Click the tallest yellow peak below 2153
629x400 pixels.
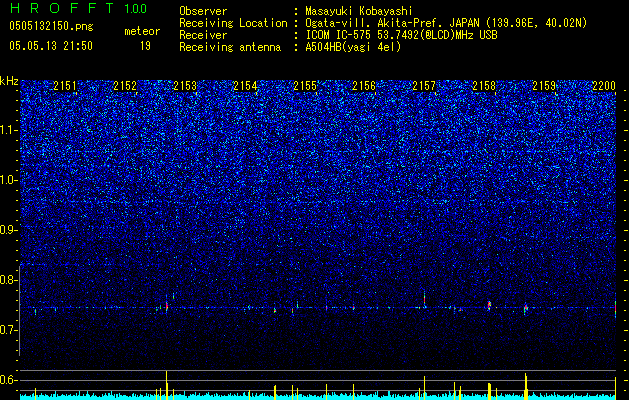click(x=166, y=385)
